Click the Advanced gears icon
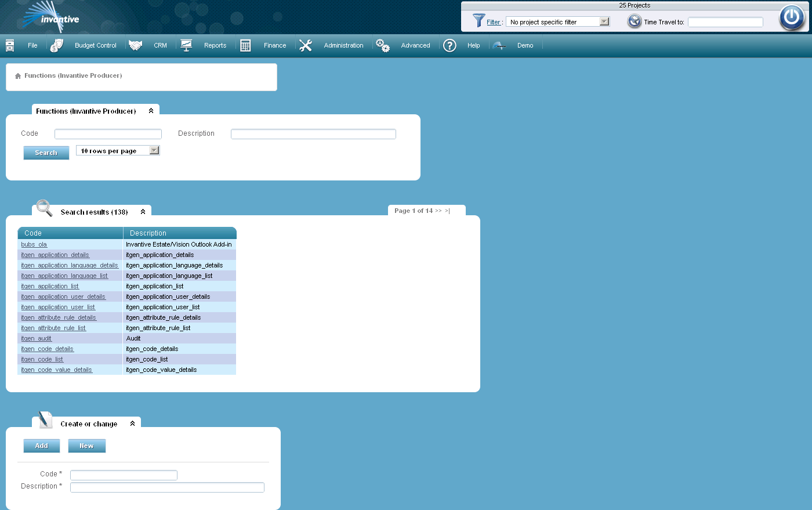Image resolution: width=812 pixels, height=510 pixels. tap(382, 45)
